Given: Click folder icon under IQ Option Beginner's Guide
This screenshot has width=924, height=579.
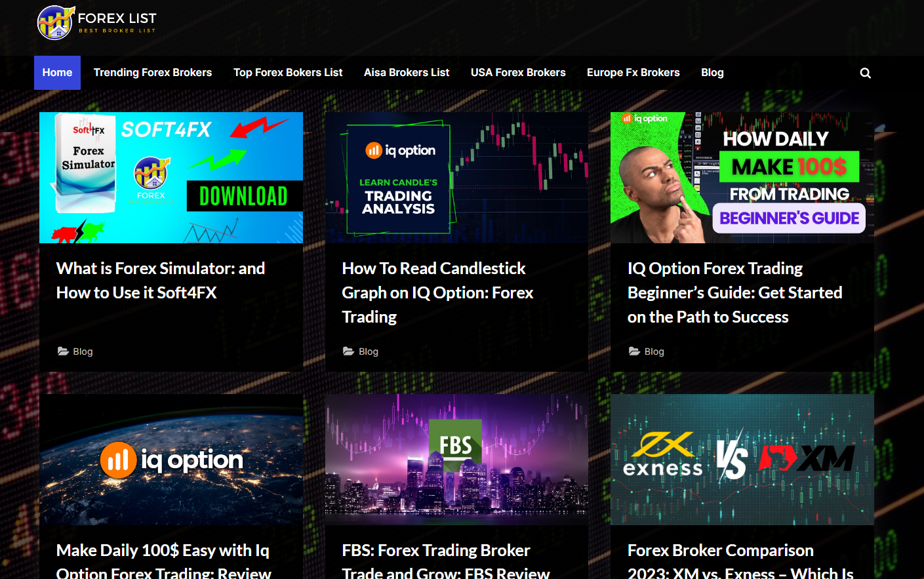Looking at the screenshot, I should coord(634,351).
